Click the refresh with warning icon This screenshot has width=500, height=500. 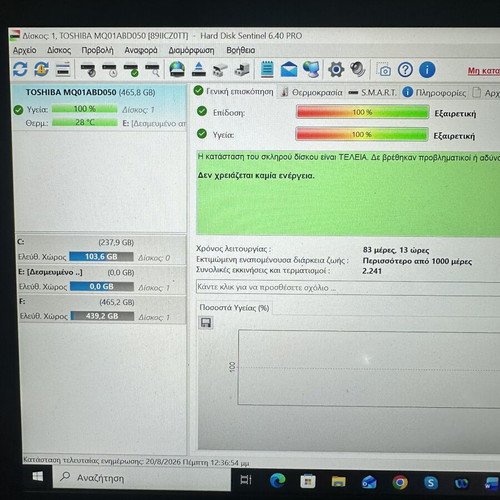pyautogui.click(x=41, y=69)
